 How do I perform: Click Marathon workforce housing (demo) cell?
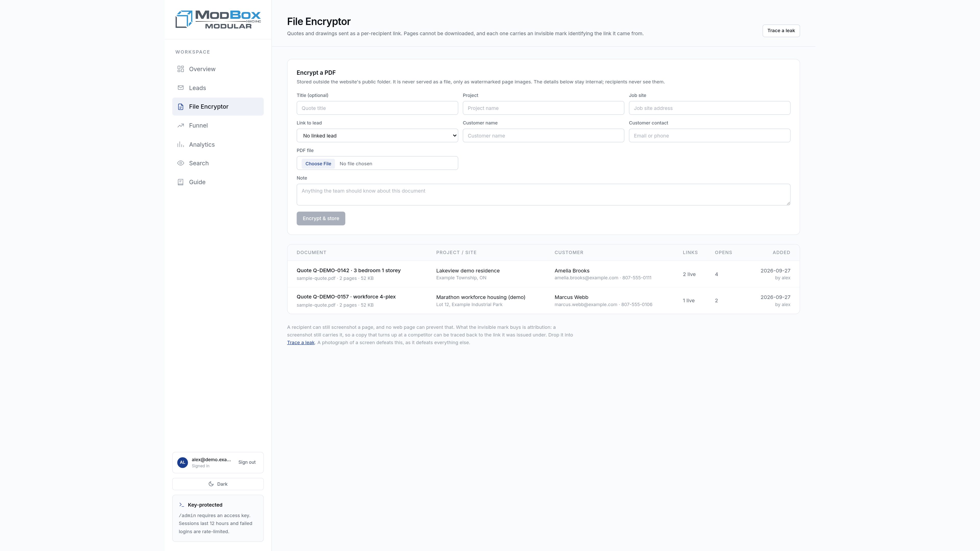481,297
